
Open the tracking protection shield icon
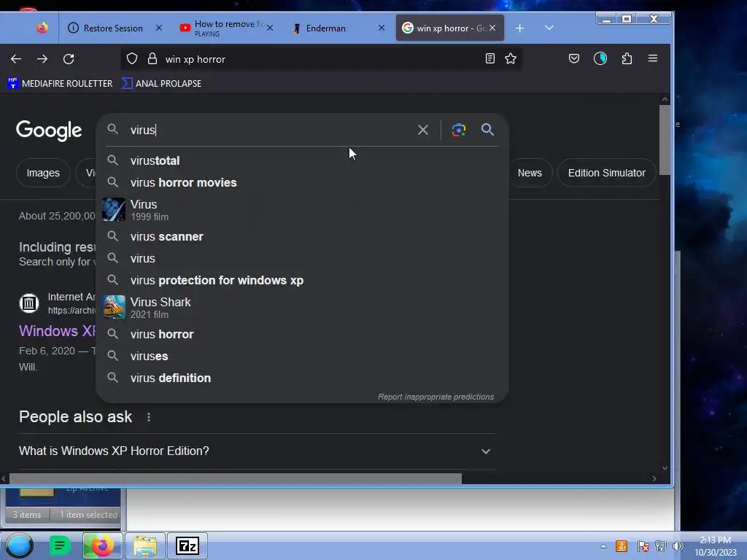[132, 58]
